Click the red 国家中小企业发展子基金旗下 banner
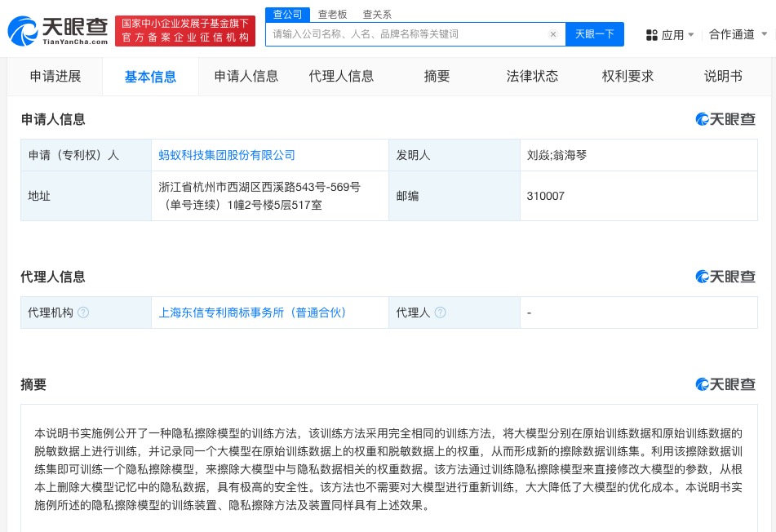Image resolution: width=776 pixels, height=532 pixels. click(x=185, y=31)
